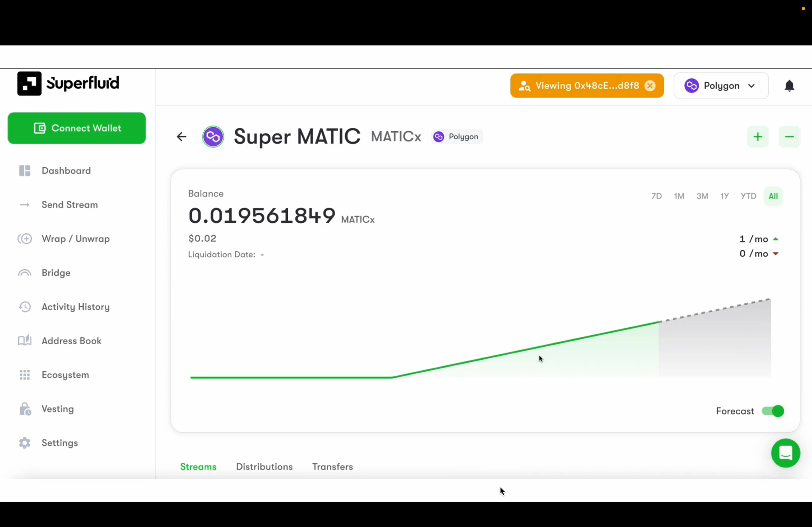Select the 7D time range
This screenshot has width=812, height=527.
[x=657, y=196]
